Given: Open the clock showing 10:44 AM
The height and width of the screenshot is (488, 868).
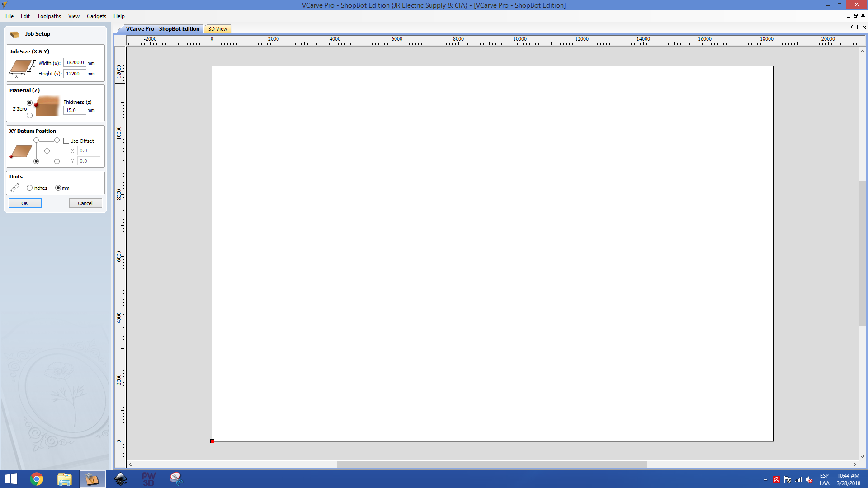Looking at the screenshot, I should tap(848, 479).
